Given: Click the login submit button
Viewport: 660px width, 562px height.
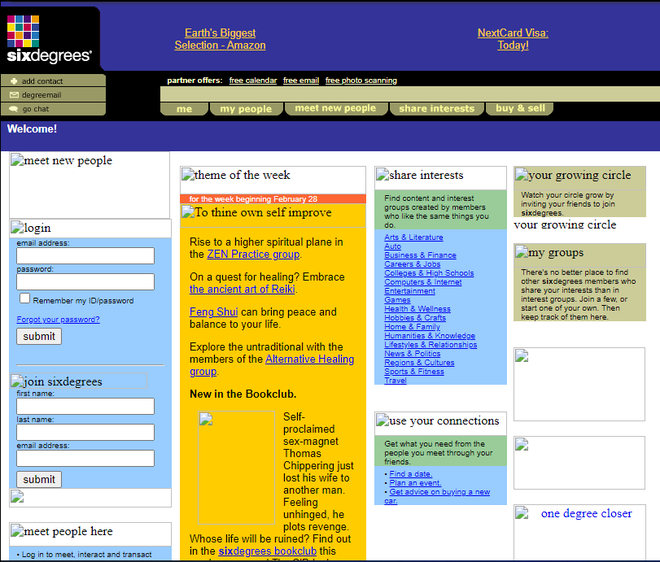Looking at the screenshot, I should click(39, 336).
